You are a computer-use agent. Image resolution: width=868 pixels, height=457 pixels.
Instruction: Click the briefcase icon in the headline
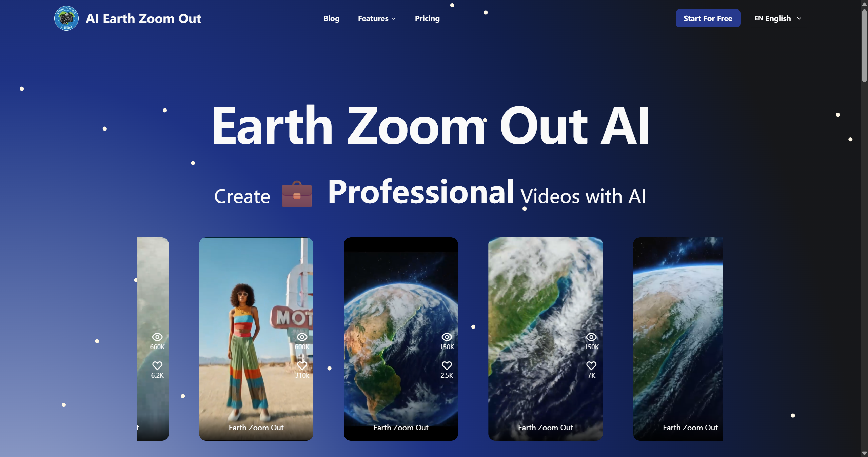click(296, 195)
